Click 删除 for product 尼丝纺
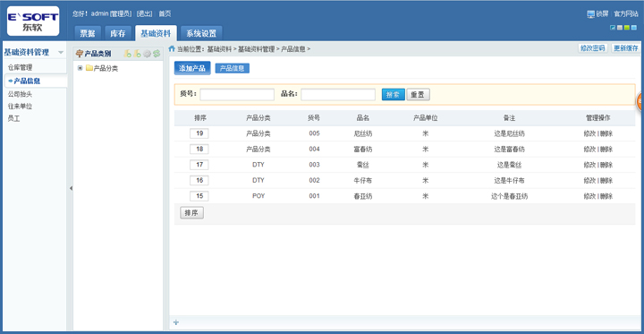 point(606,133)
